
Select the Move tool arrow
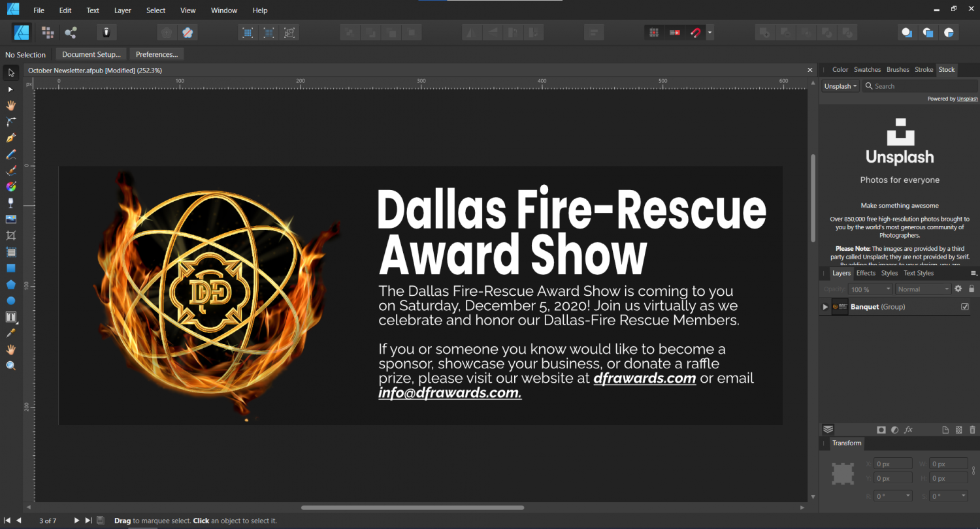[11, 72]
